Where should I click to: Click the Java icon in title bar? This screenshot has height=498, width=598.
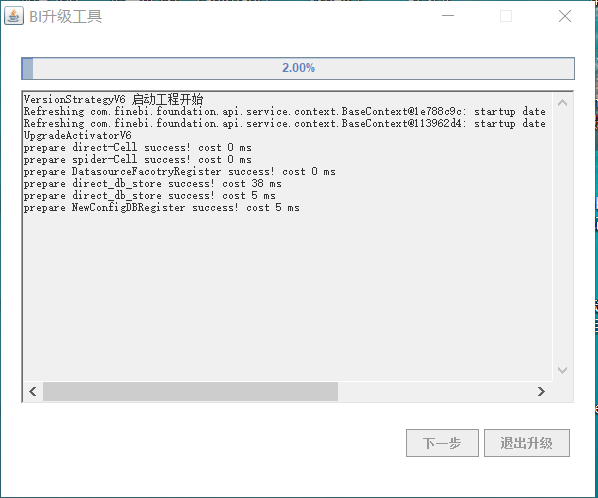tap(14, 16)
